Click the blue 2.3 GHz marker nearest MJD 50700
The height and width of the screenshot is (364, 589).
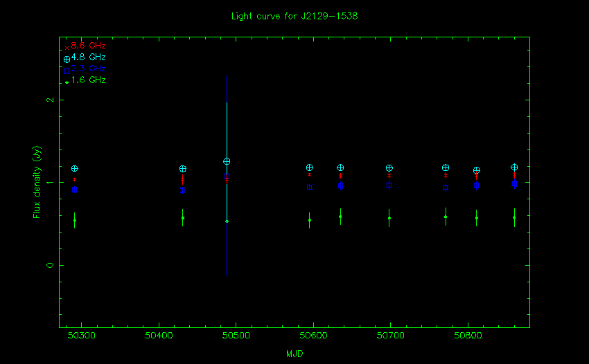click(x=389, y=185)
